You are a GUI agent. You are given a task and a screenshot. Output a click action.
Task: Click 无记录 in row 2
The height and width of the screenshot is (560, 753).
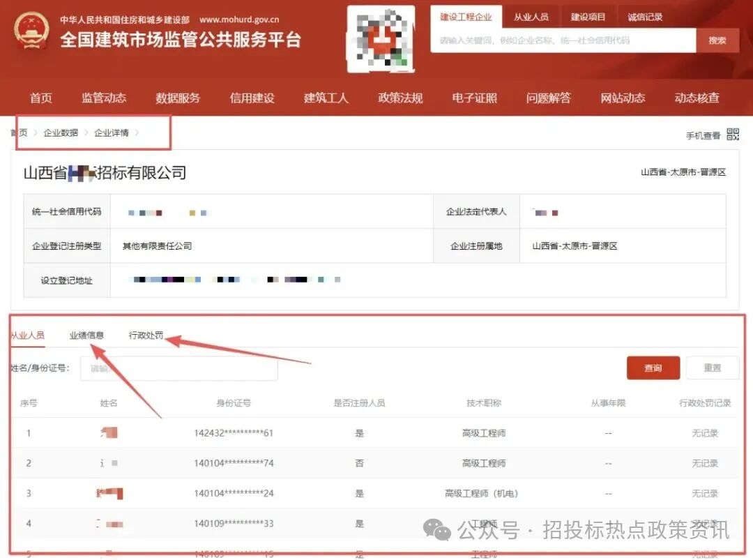tap(704, 464)
